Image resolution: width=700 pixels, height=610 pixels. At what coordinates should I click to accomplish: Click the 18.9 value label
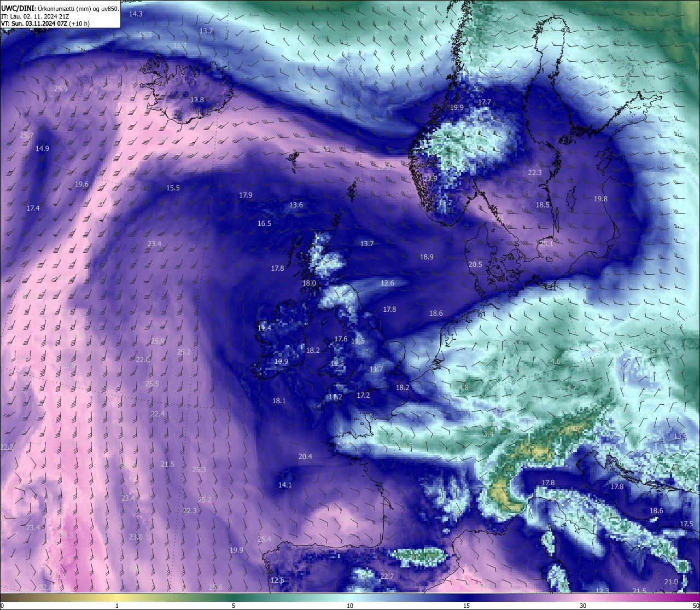427,257
